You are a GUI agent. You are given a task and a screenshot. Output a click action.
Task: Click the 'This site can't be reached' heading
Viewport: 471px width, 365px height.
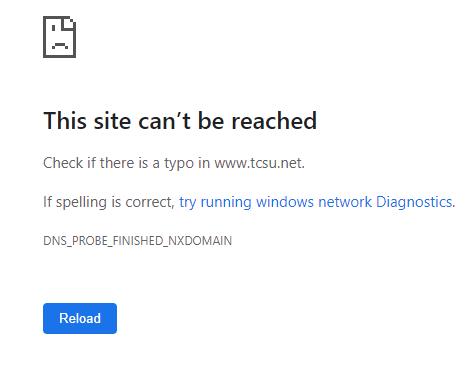(x=180, y=120)
